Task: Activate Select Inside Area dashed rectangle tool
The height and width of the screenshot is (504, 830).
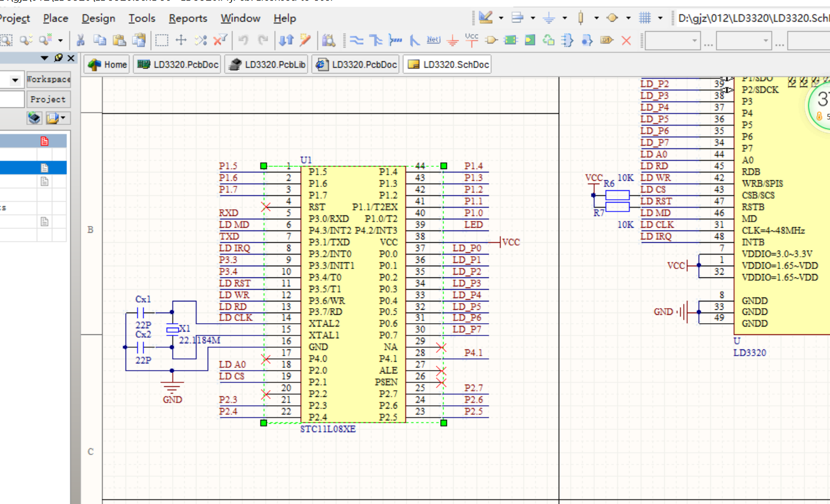Action: coord(161,40)
